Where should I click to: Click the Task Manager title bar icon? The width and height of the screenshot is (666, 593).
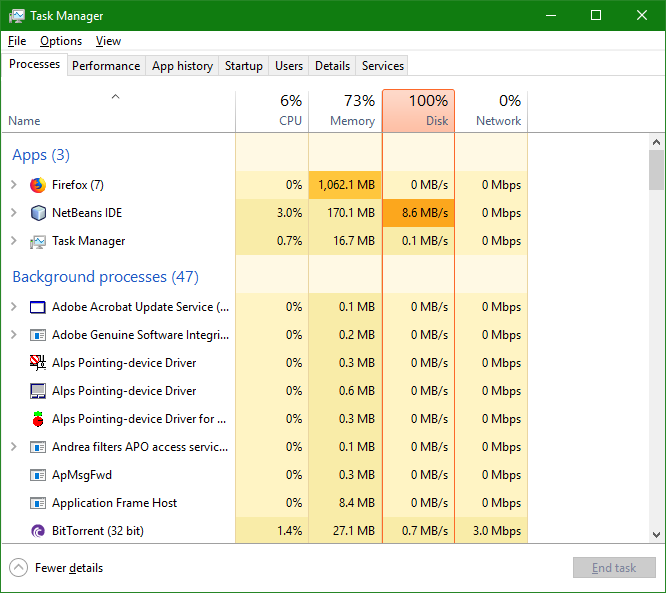coord(17,16)
